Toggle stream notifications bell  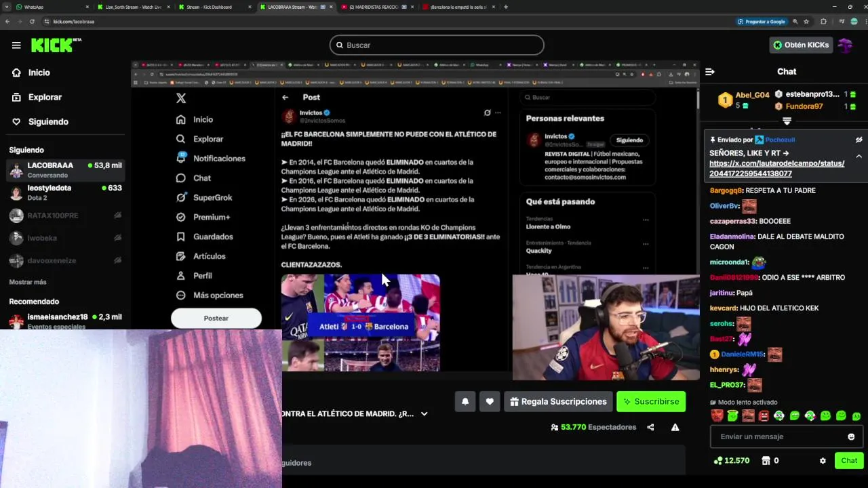[x=465, y=402]
